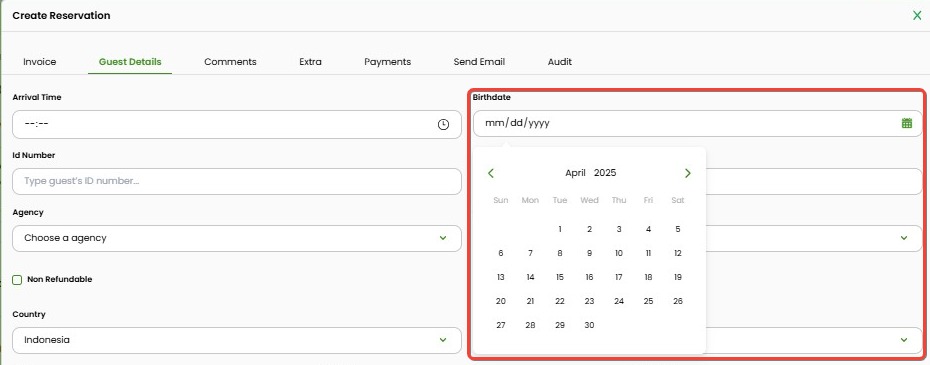View the Audit tab
930x365 pixels.
559,62
